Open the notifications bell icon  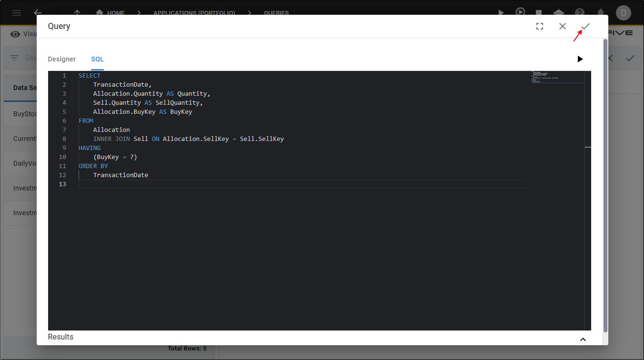tap(601, 12)
